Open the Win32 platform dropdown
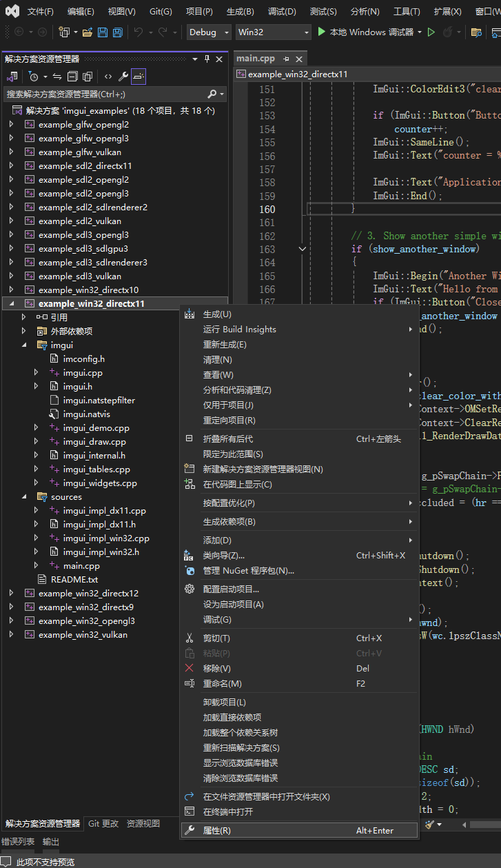This screenshot has width=501, height=868. (273, 32)
